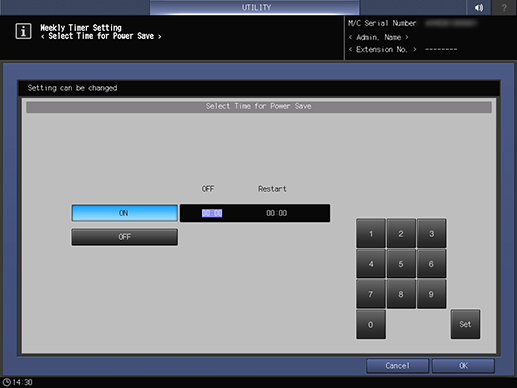
Task: Click the information icon beside Weekly Timer Setting
Action: (23, 31)
